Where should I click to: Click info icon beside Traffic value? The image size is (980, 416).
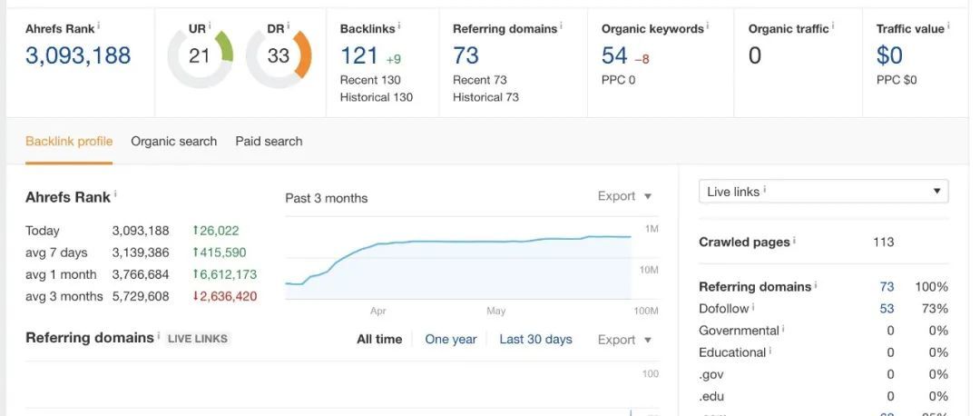pyautogui.click(x=949, y=25)
